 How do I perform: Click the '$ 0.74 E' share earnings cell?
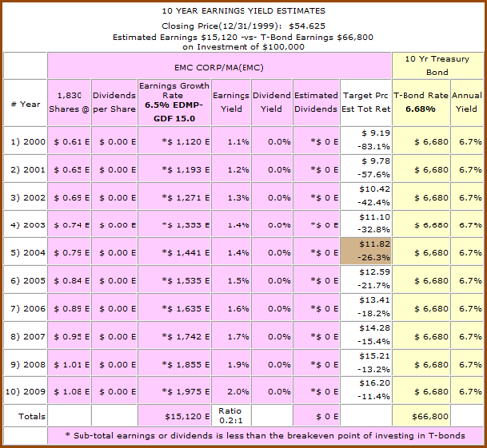coord(69,224)
